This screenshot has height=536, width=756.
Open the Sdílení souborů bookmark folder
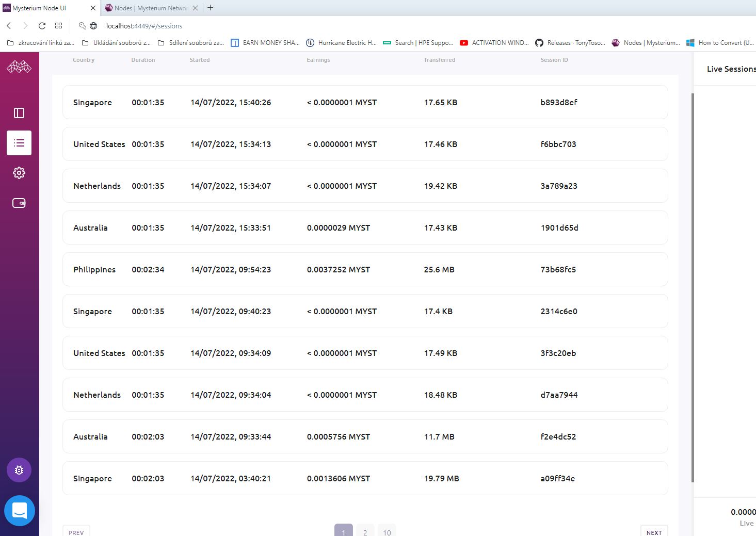(x=191, y=43)
